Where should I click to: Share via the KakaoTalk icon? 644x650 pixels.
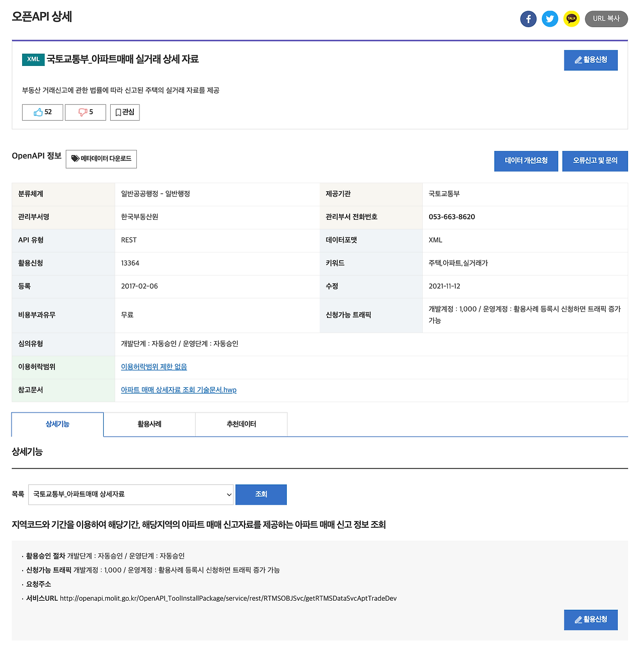pos(572,19)
